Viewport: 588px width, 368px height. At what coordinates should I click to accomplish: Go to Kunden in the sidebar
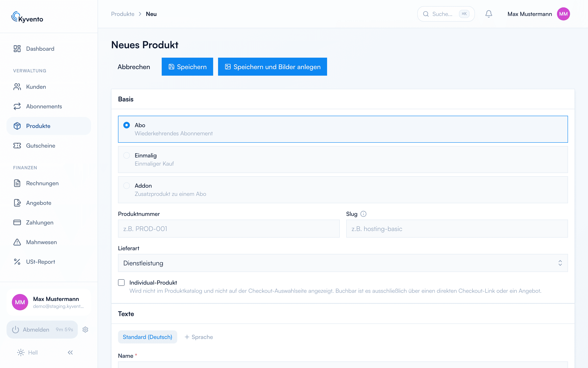click(49, 87)
